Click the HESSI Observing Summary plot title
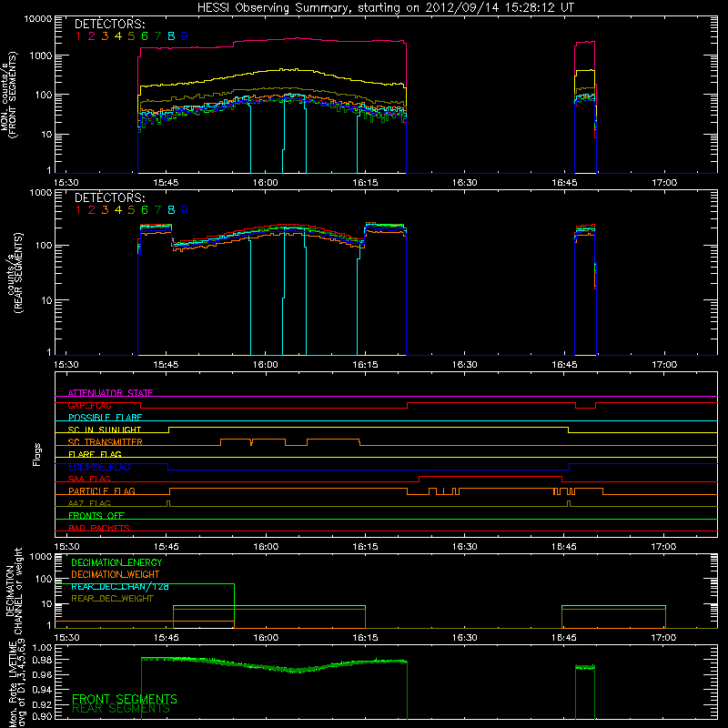 [x=385, y=8]
